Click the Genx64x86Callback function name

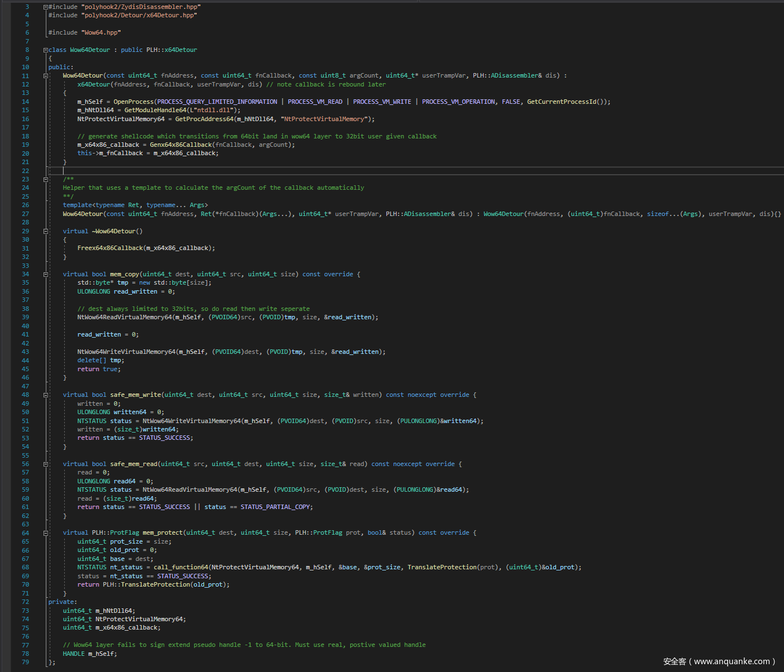tap(180, 145)
